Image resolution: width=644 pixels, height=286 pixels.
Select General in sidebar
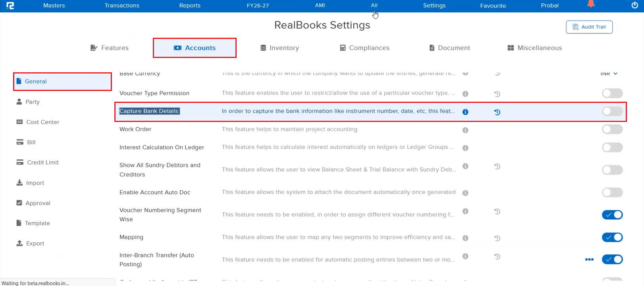tap(62, 81)
